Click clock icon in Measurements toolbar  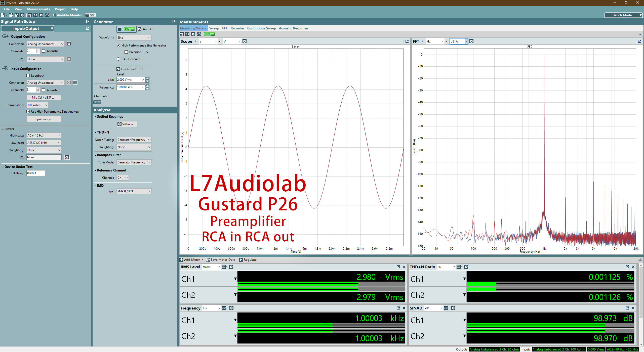(x=193, y=34)
